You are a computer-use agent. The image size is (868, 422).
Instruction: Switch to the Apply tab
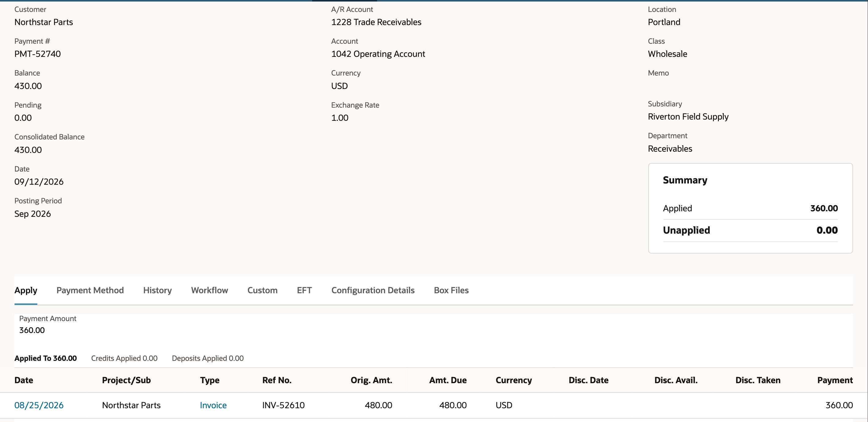[x=26, y=290]
